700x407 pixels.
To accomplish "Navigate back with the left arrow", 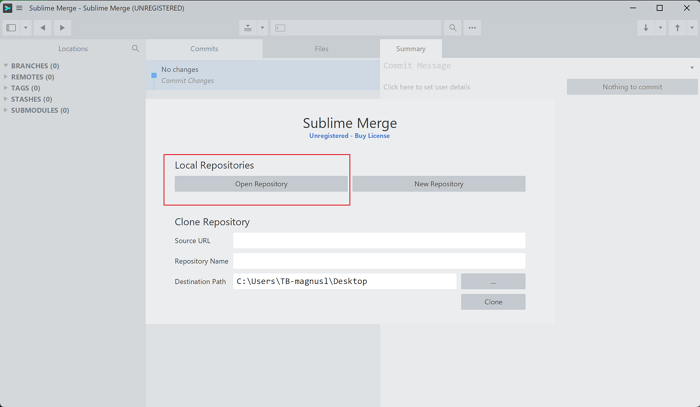I will click(x=43, y=28).
